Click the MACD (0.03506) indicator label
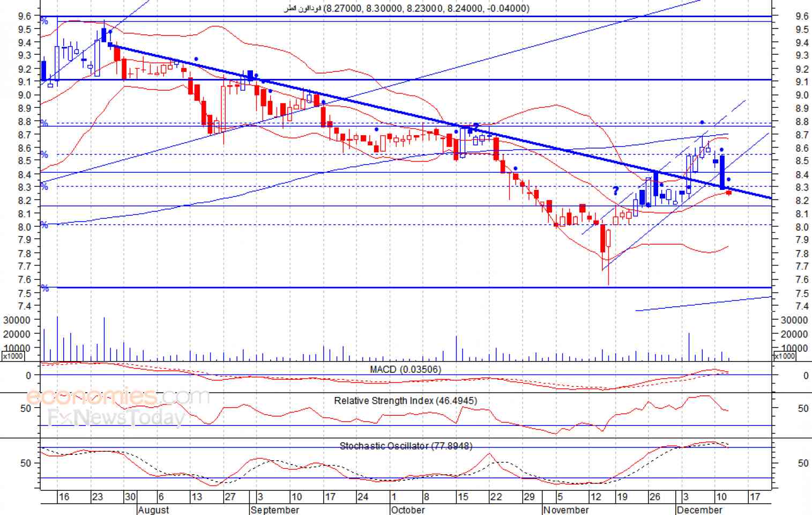This screenshot has height=515, width=812. 405,370
